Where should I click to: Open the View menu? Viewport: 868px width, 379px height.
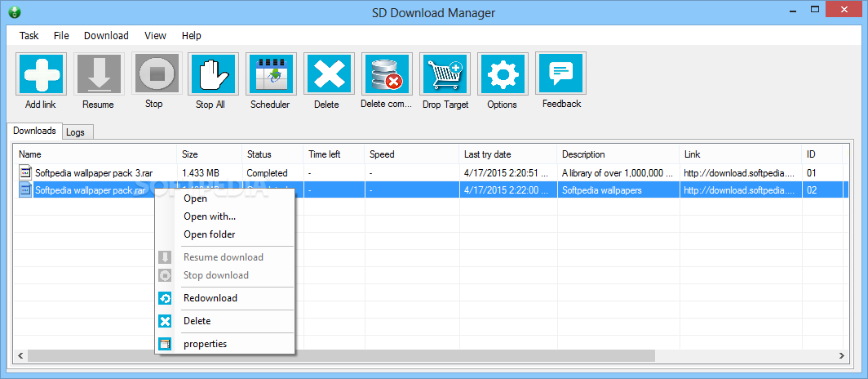155,35
